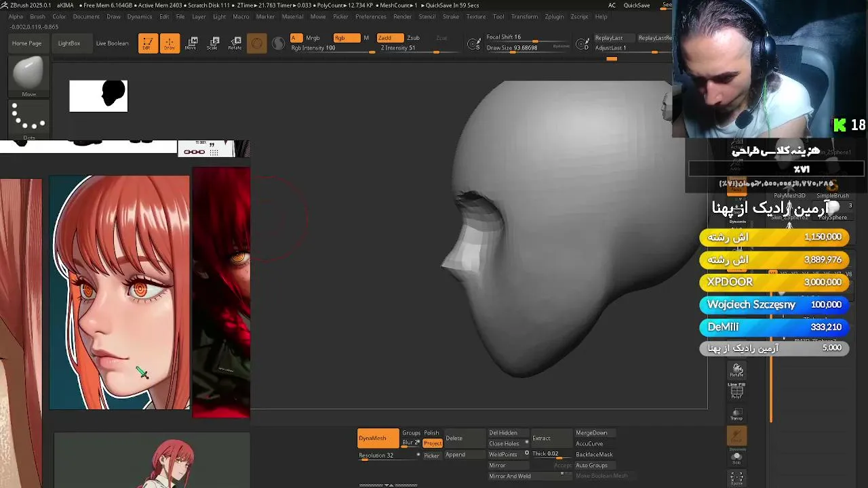Image resolution: width=868 pixels, height=488 pixels.
Task: Open the Dynamics menu
Action: [x=140, y=16]
